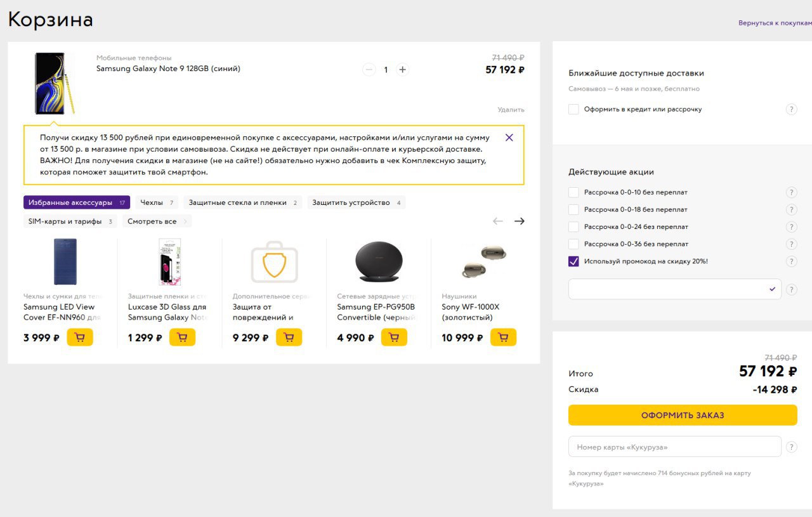Add damage protection service to cart
812x517 pixels.
289,337
